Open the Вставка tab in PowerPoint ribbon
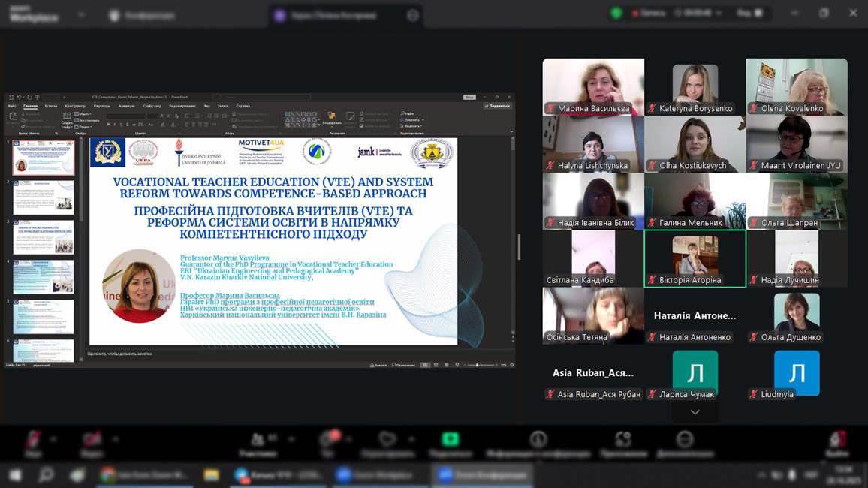 point(51,106)
